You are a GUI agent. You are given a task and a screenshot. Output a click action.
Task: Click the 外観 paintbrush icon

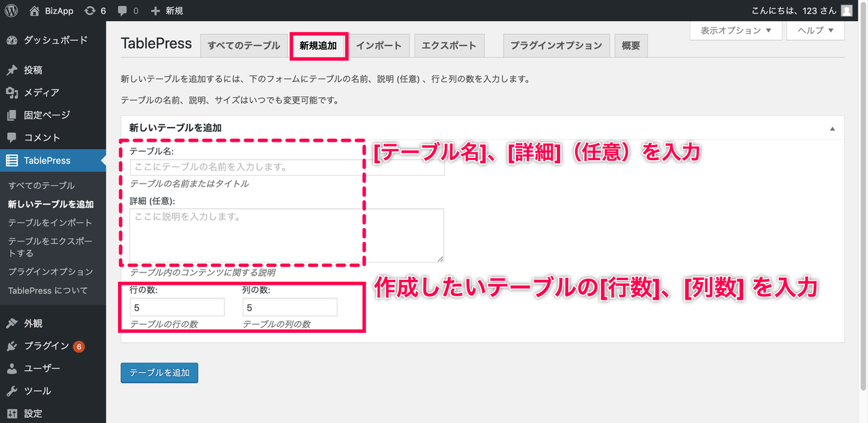[12, 323]
